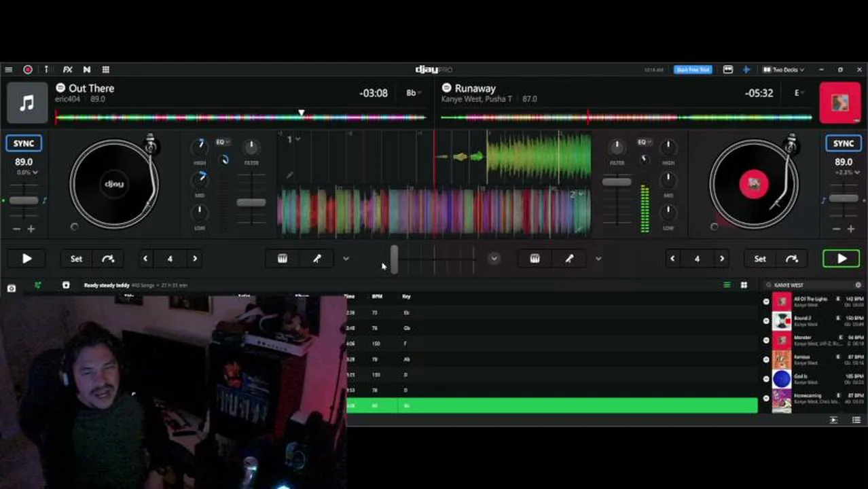Click the video/display mode icon near trial button

[x=727, y=69]
